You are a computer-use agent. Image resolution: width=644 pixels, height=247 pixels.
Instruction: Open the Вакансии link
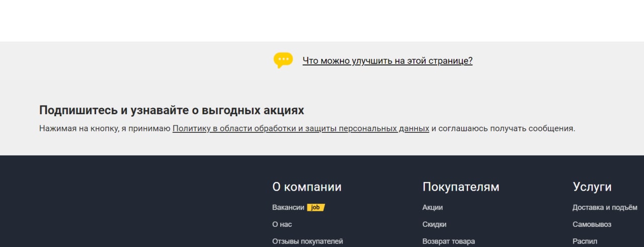coord(288,207)
